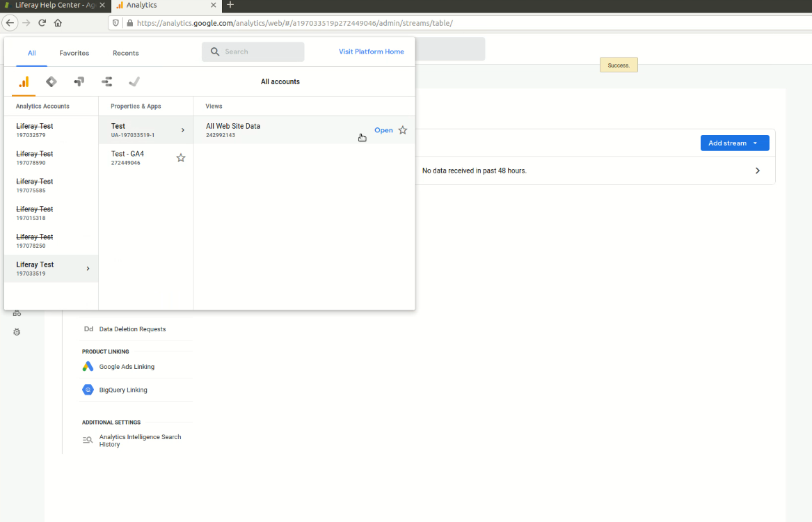
Task: Click the padlock site security icon
Action: pos(130,23)
